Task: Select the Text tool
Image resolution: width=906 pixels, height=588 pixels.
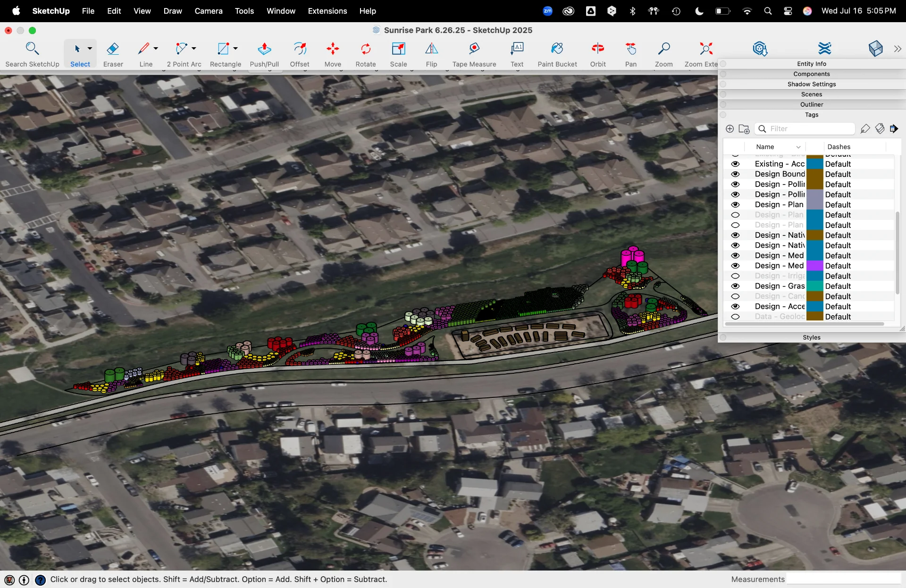Action: (517, 54)
